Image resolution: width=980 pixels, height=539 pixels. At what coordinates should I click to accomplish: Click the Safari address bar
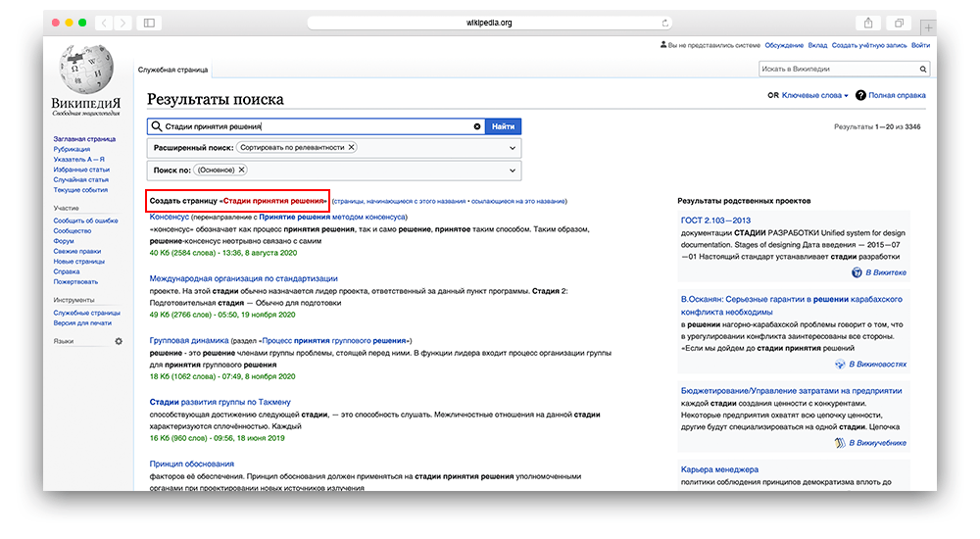click(489, 24)
